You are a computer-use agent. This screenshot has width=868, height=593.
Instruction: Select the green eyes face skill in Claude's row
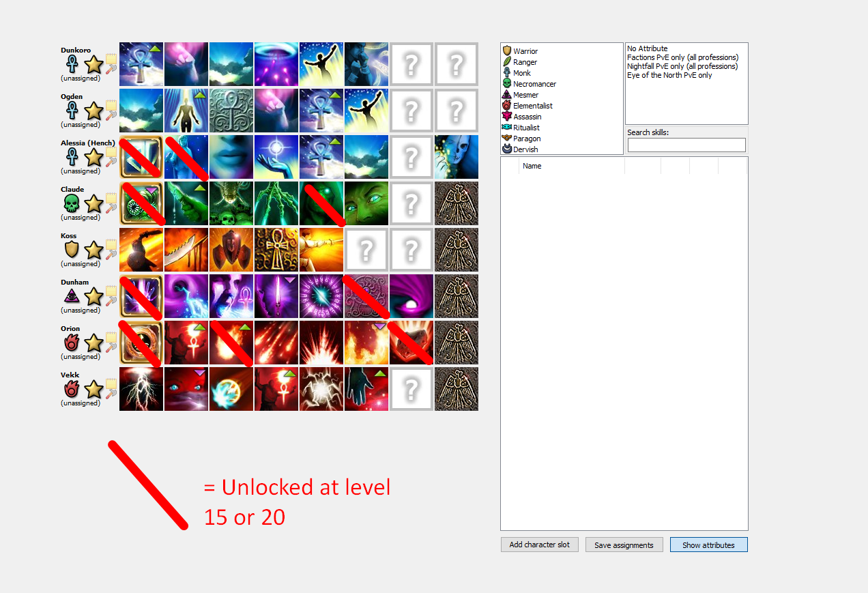(x=366, y=203)
